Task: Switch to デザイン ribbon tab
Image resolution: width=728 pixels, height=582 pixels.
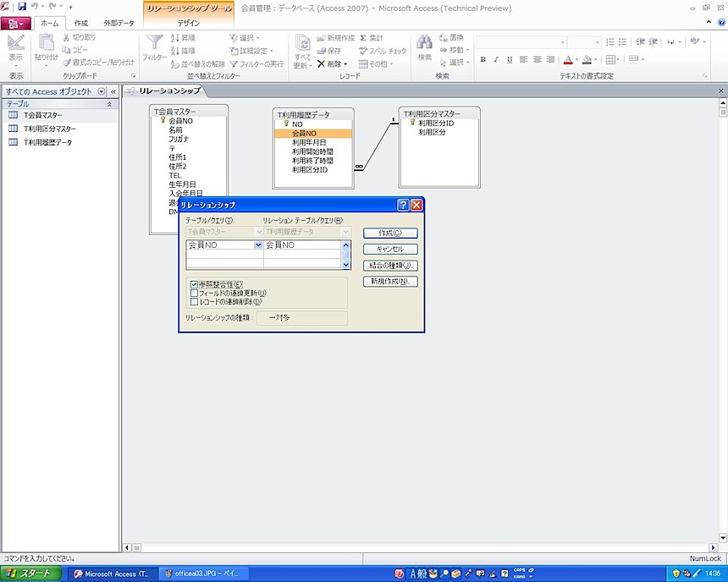Action: click(189, 23)
